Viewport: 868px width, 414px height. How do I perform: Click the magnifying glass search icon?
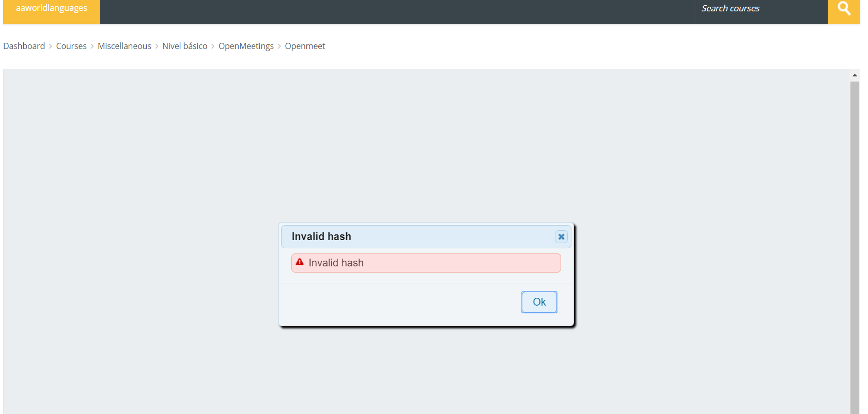click(844, 9)
